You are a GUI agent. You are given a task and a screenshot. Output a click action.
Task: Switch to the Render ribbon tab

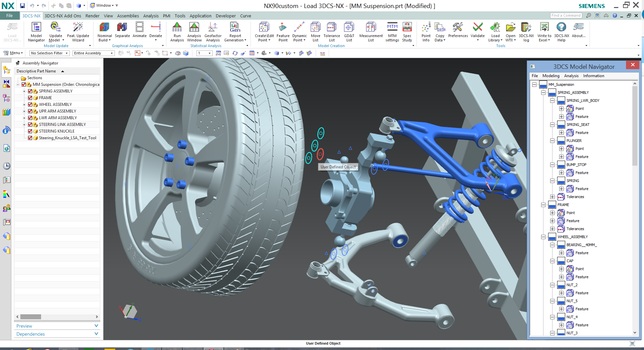click(x=93, y=16)
